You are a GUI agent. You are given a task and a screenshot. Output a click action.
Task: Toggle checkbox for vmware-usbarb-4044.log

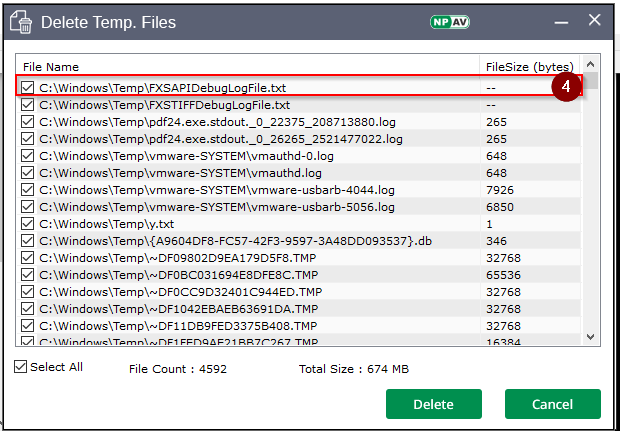click(x=28, y=190)
